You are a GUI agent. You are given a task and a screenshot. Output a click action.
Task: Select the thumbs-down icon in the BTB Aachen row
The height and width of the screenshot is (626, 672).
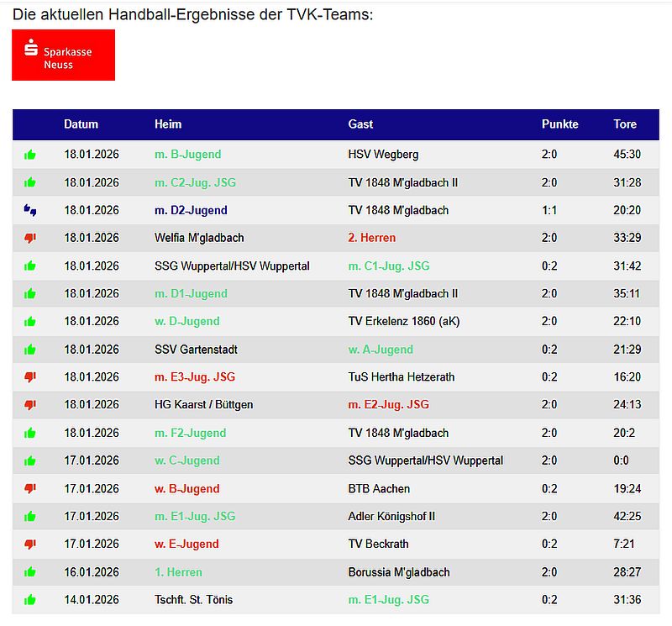click(x=30, y=488)
